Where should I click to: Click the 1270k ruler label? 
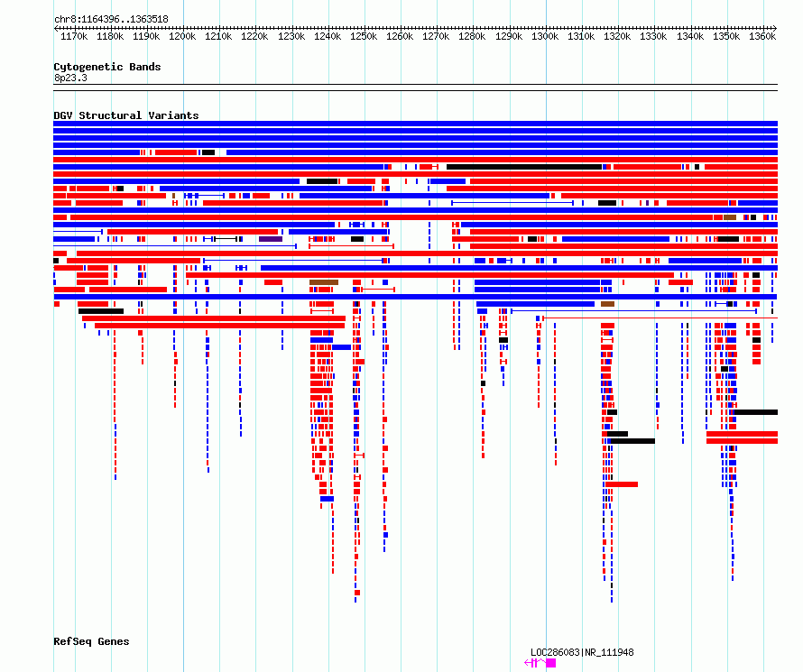(x=436, y=36)
